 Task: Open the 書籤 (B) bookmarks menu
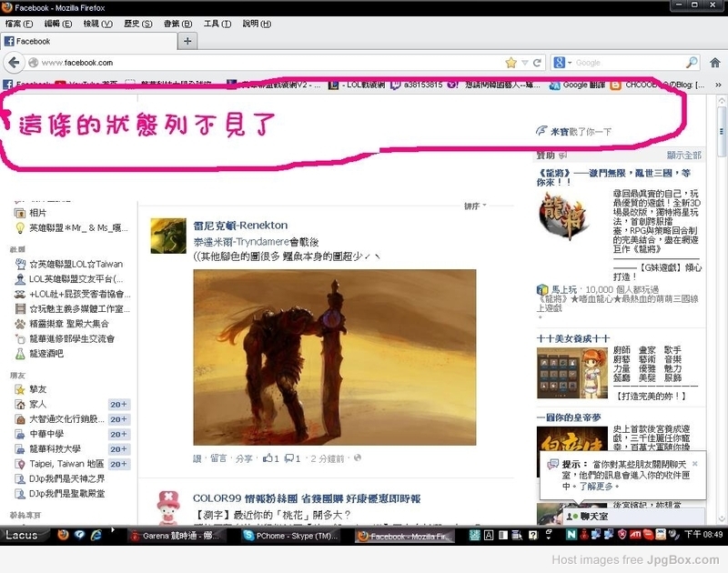[x=177, y=24]
